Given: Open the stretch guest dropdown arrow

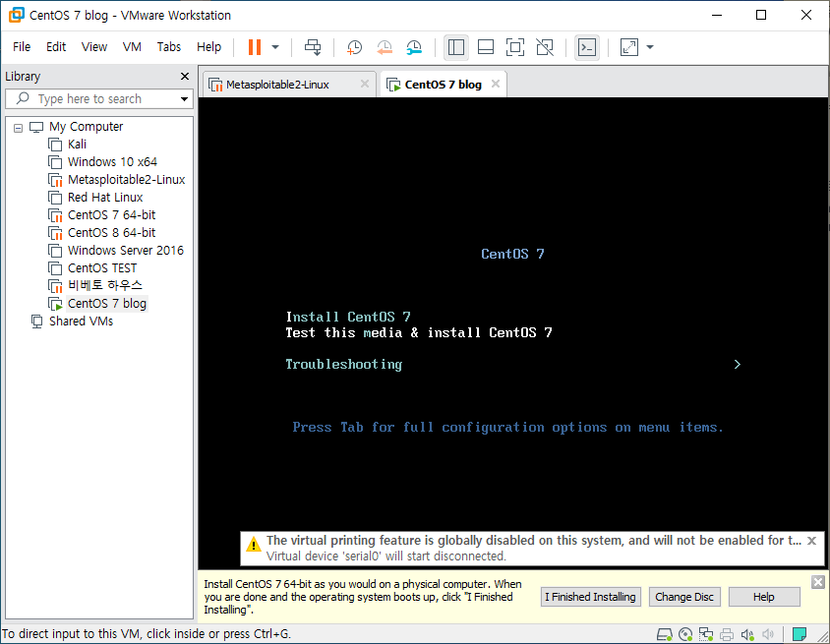Looking at the screenshot, I should 650,47.
